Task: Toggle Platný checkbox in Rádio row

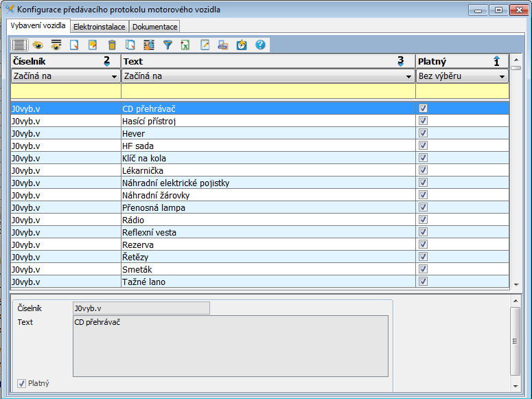Action: 423,220
